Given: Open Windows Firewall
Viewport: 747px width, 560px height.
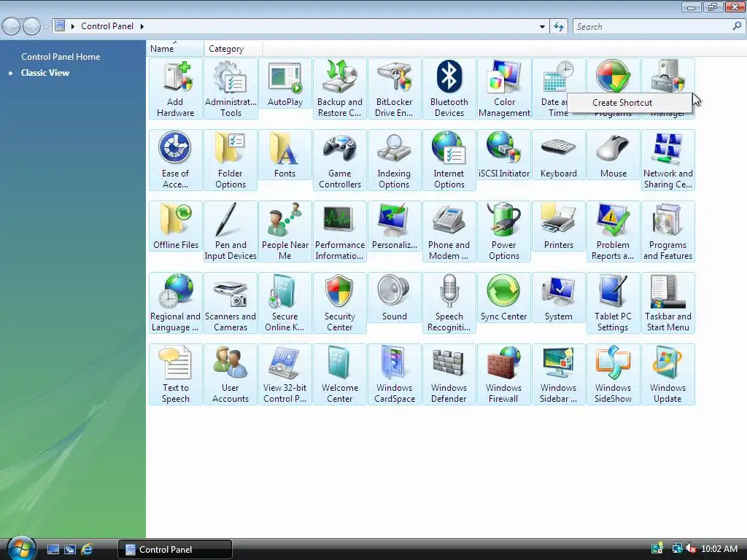Looking at the screenshot, I should (x=504, y=374).
